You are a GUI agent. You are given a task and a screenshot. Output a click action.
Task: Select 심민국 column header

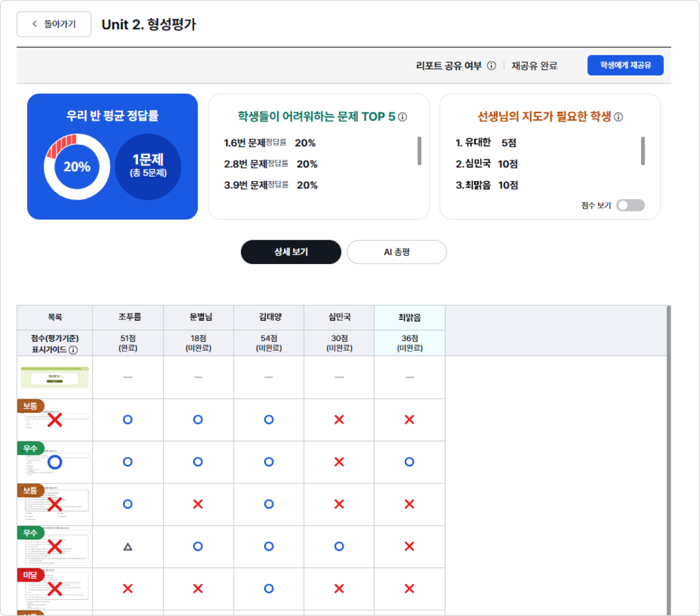point(339,318)
